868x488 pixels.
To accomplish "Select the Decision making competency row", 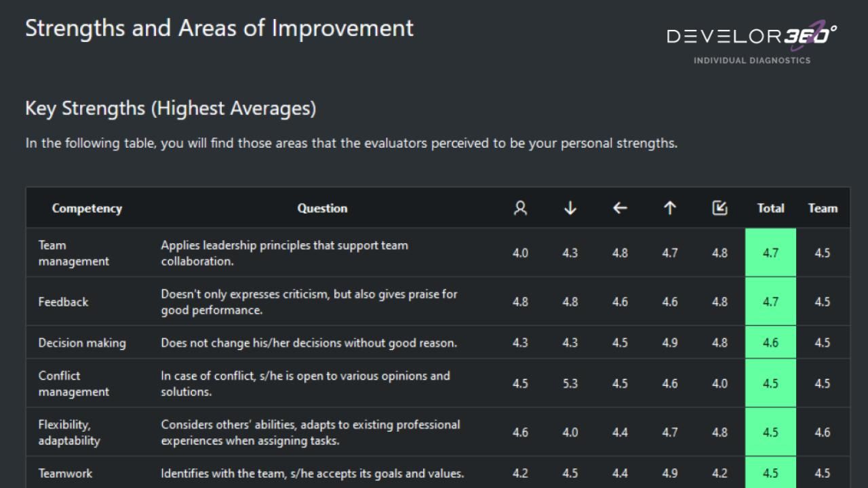I will 82,343.
